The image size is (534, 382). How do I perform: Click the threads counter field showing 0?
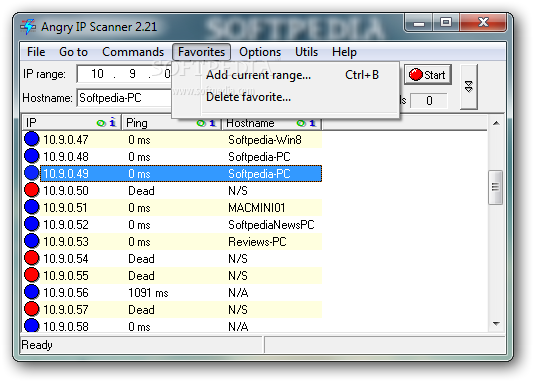click(429, 100)
